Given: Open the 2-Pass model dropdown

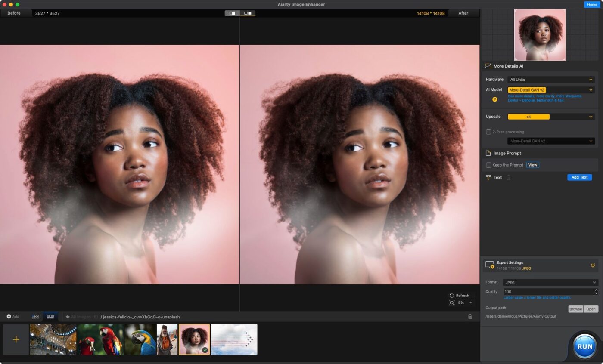Looking at the screenshot, I should (551, 141).
